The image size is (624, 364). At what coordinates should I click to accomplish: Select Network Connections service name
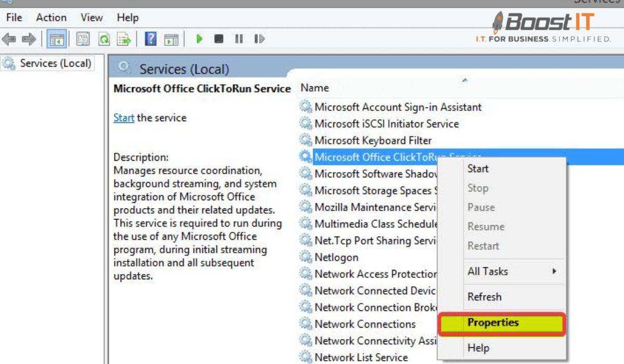tap(365, 323)
